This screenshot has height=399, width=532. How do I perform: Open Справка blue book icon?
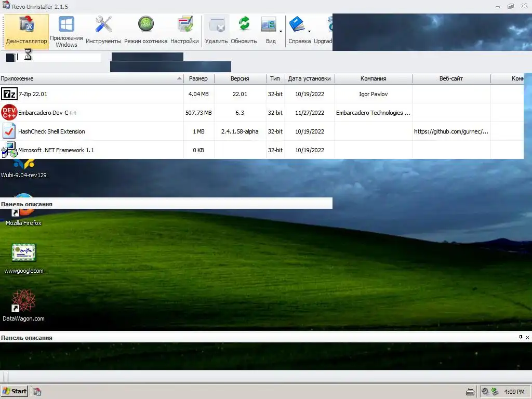coord(297,24)
